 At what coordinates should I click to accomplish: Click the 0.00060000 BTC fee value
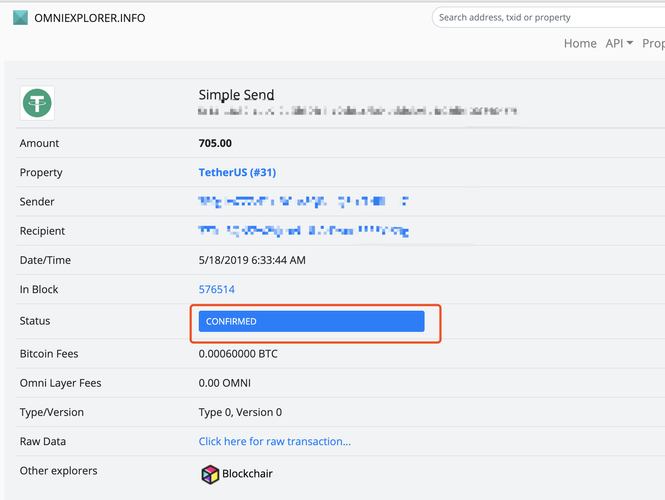238,354
